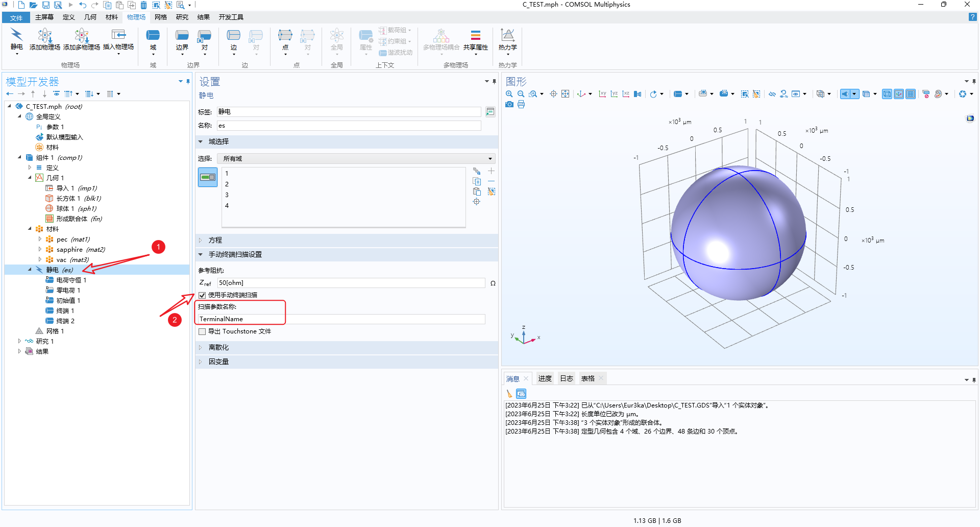Click the 文件 menu button

16,18
